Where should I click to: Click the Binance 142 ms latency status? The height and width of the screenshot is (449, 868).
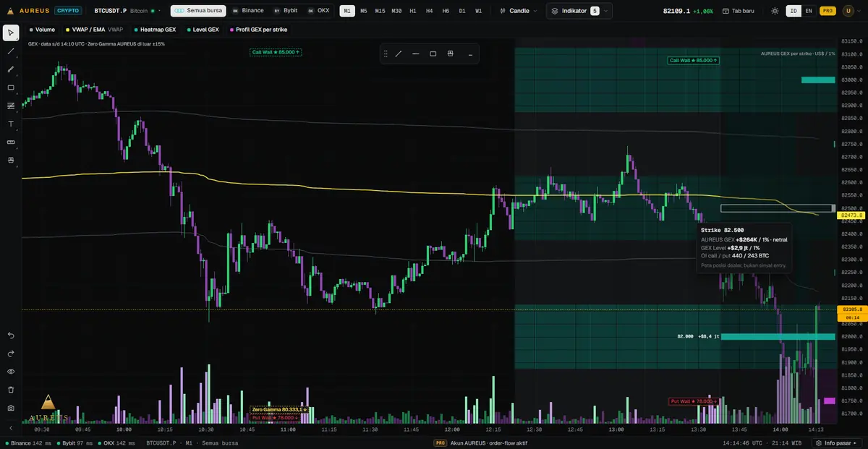click(x=27, y=442)
